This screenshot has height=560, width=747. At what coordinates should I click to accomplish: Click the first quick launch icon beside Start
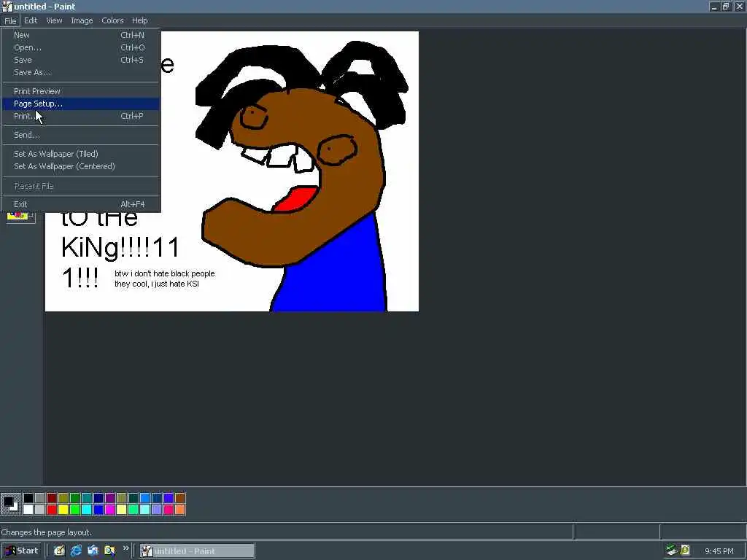(59, 551)
